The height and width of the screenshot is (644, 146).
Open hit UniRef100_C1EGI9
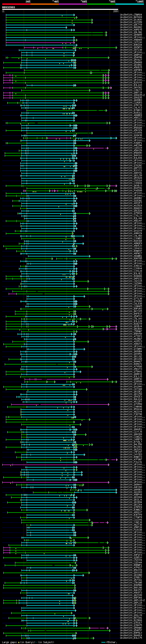tap(131, 148)
